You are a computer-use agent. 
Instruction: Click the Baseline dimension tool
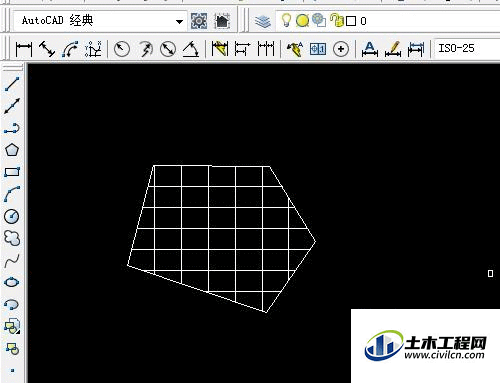click(x=242, y=49)
